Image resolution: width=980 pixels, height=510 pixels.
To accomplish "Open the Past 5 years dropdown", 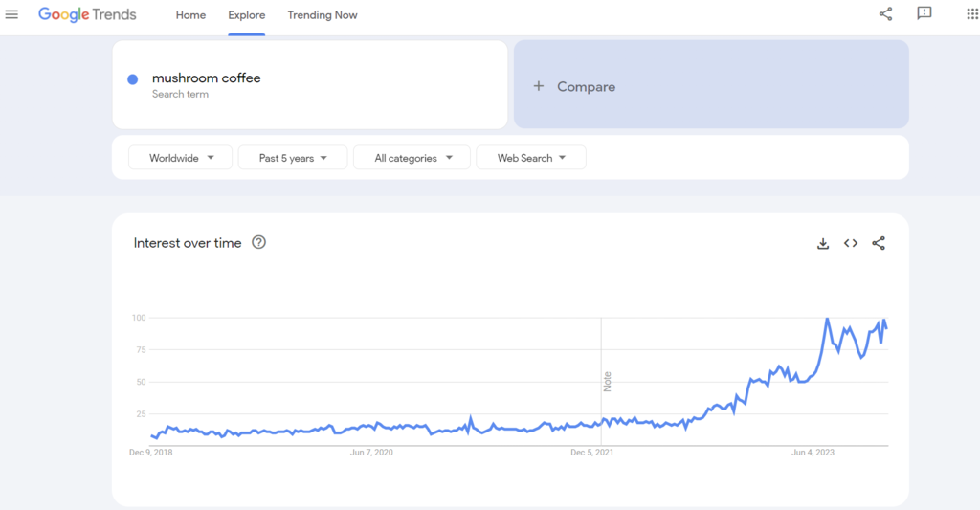I will point(293,158).
